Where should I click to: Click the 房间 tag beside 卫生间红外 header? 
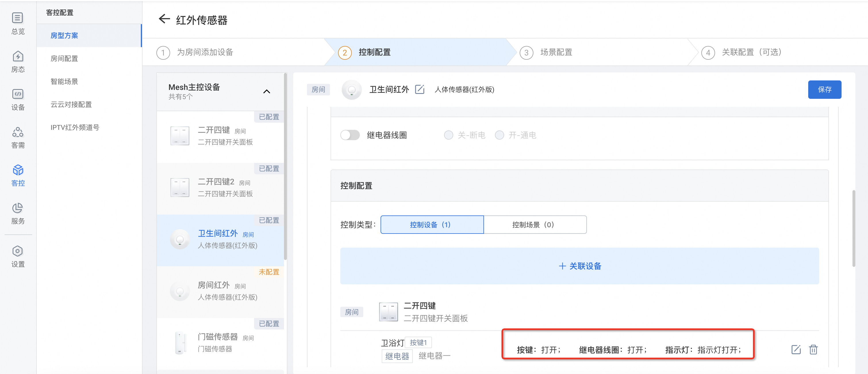[318, 90]
